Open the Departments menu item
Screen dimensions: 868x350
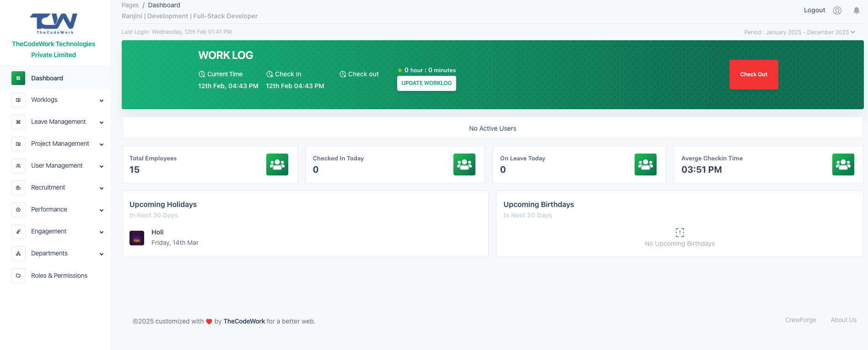pyautogui.click(x=55, y=254)
